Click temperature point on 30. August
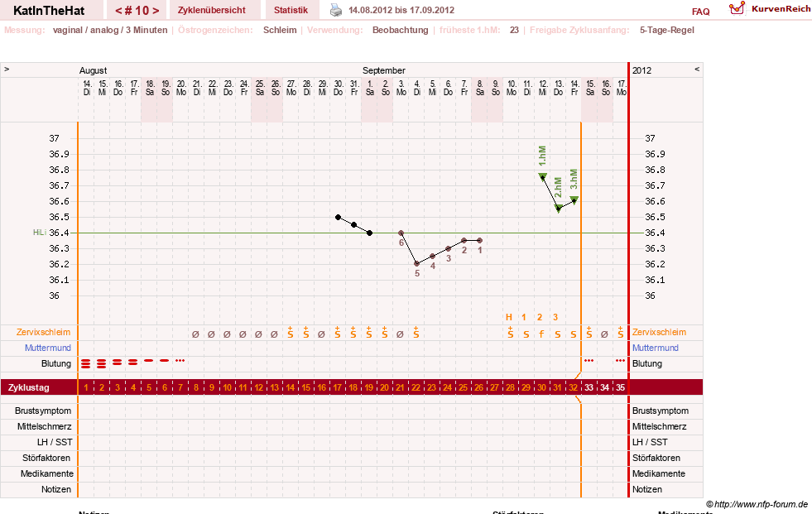 (339, 218)
